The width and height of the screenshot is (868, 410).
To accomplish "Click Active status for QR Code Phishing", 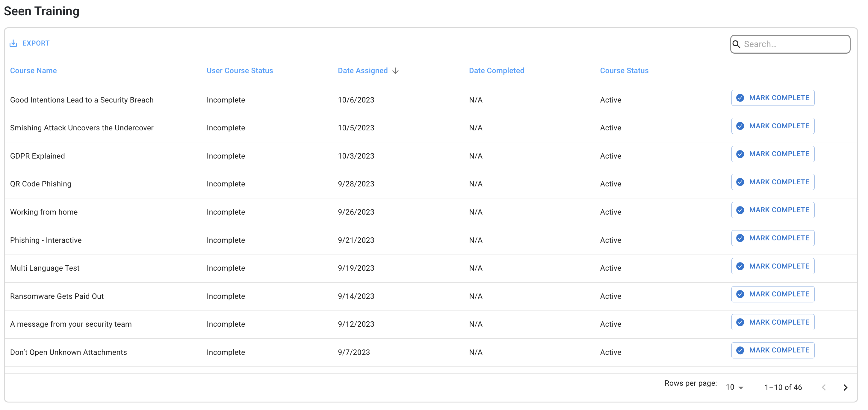I will click(x=610, y=184).
